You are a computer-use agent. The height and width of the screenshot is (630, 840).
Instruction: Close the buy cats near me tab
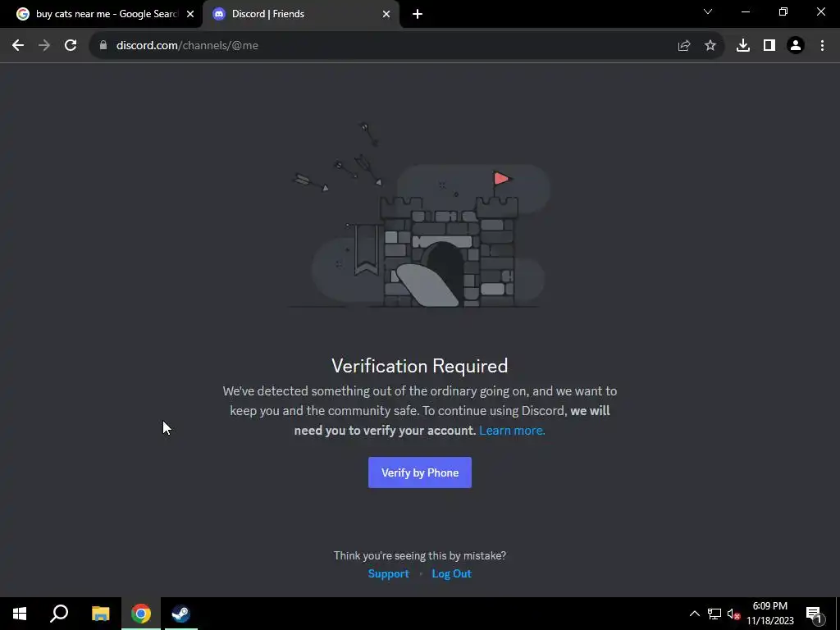tap(190, 14)
